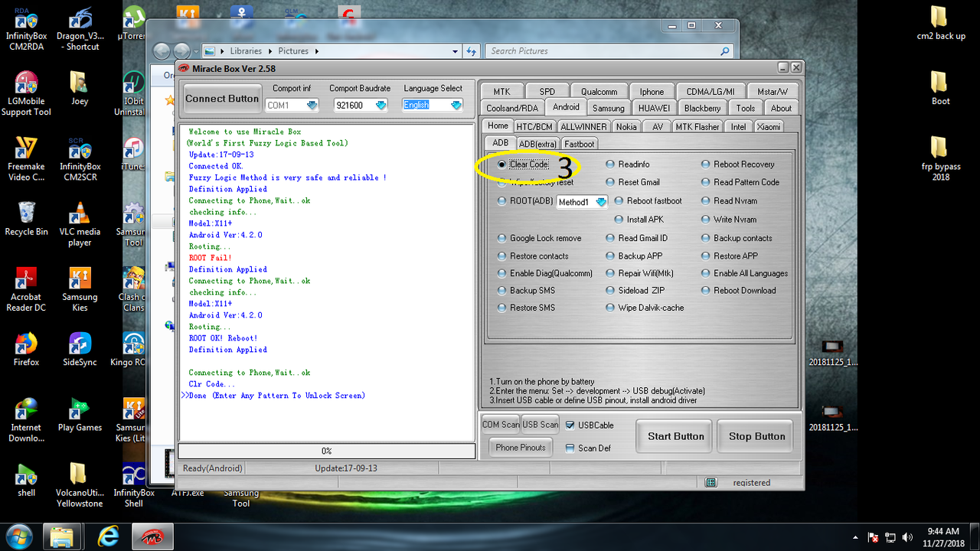Click the Connect Button
The width and height of the screenshot is (980, 551).
[x=222, y=99]
